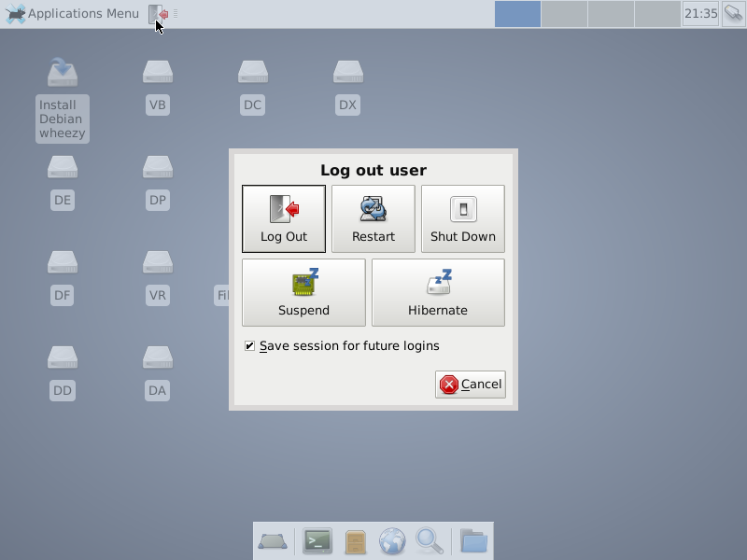
Task: Suspend the computer
Action: point(303,292)
